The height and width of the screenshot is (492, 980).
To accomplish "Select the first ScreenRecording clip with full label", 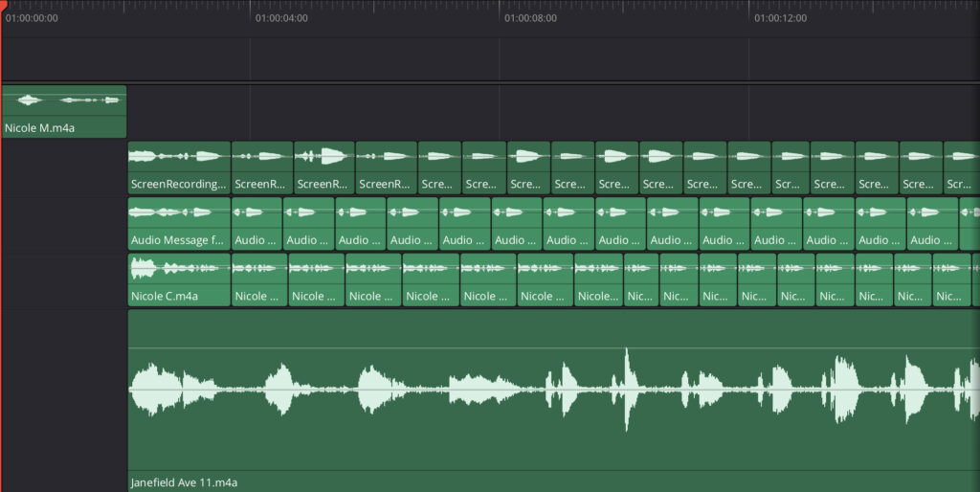I will [x=179, y=168].
